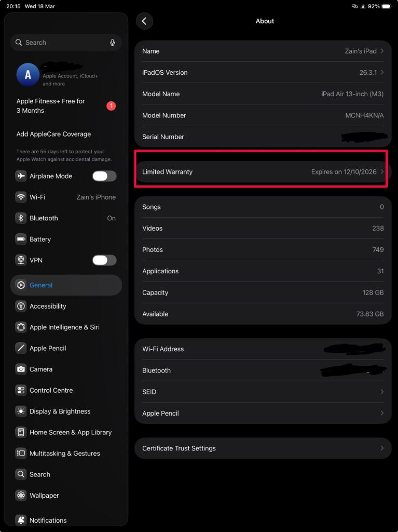Screen dimensions: 398x532
Task: Enable the VPN switch
Action: (104, 260)
